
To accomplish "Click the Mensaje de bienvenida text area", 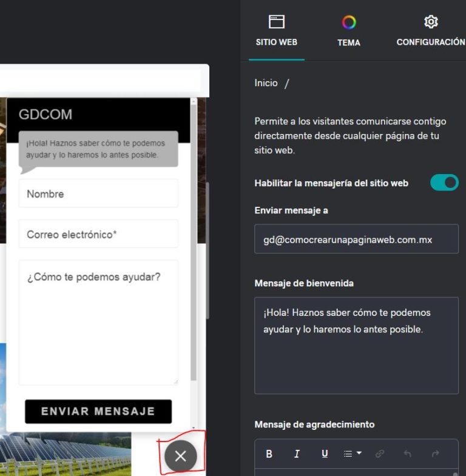I will [x=356, y=346].
